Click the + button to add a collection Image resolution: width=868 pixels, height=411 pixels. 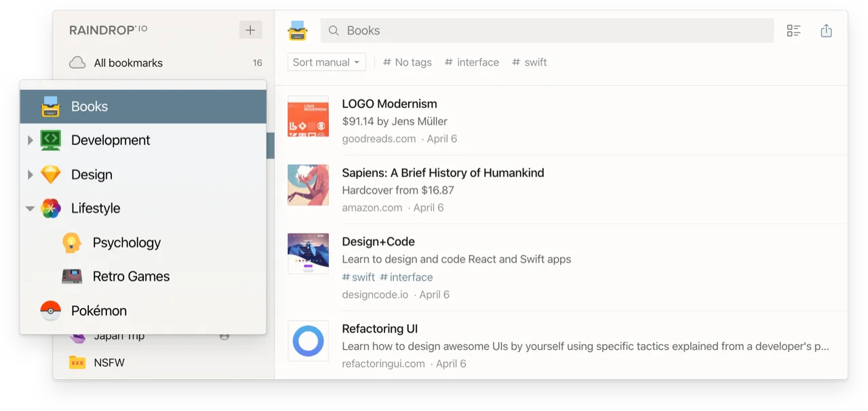pos(250,30)
